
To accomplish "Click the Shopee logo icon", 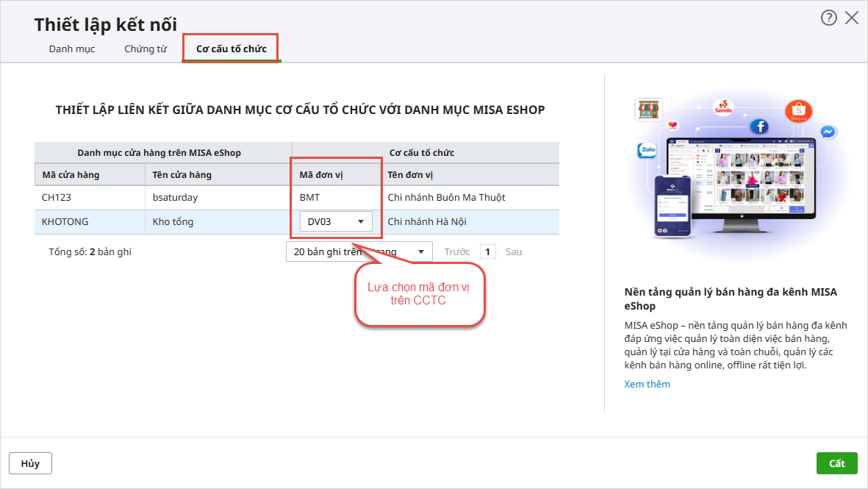I will click(x=798, y=111).
